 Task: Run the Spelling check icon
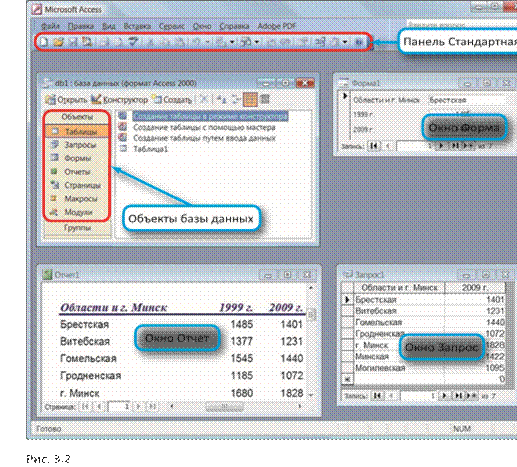(133, 42)
